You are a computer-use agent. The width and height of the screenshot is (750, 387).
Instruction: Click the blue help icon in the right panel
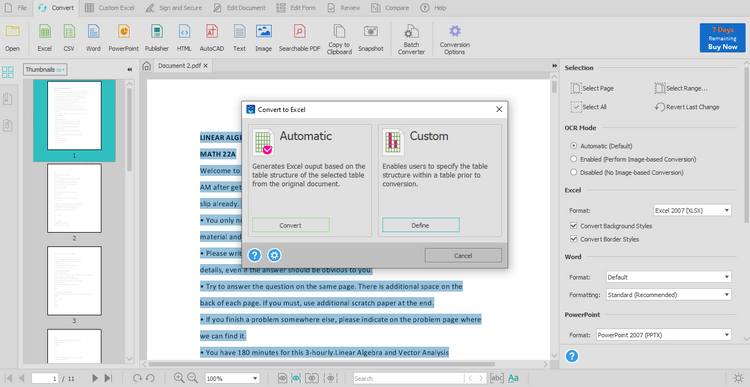(572, 356)
